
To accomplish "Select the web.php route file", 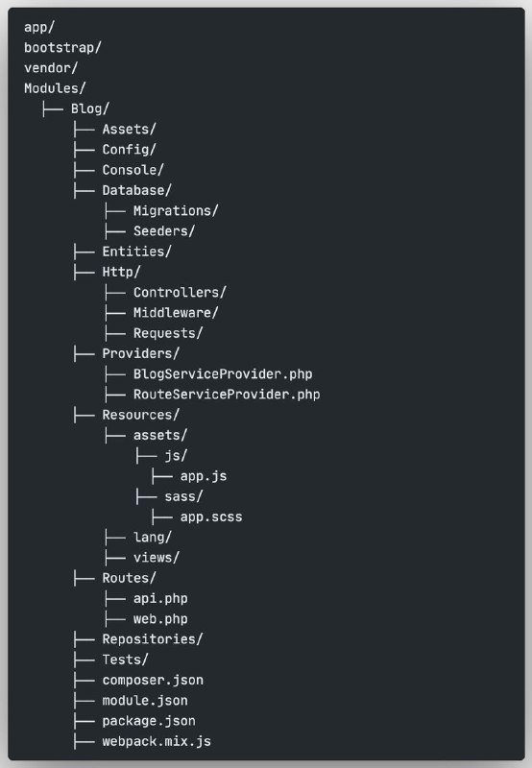I will (x=160, y=619).
